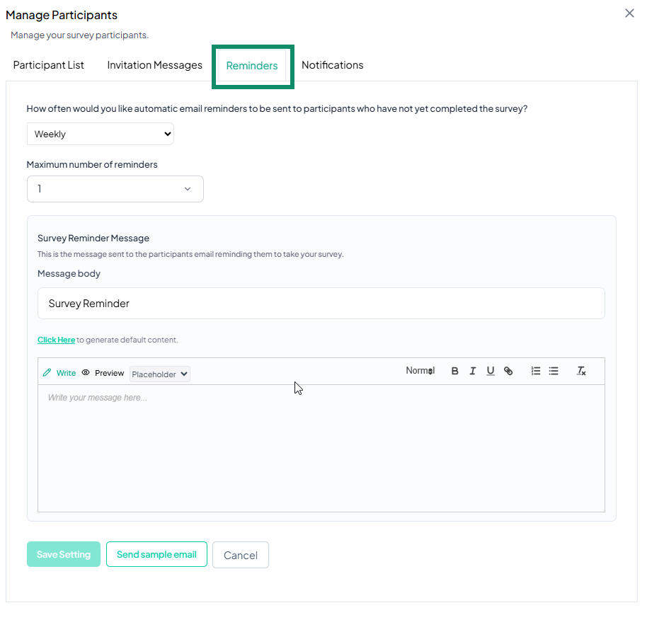Start a numbered list in the editor
Viewport: 647px width, 644px height.
point(536,371)
